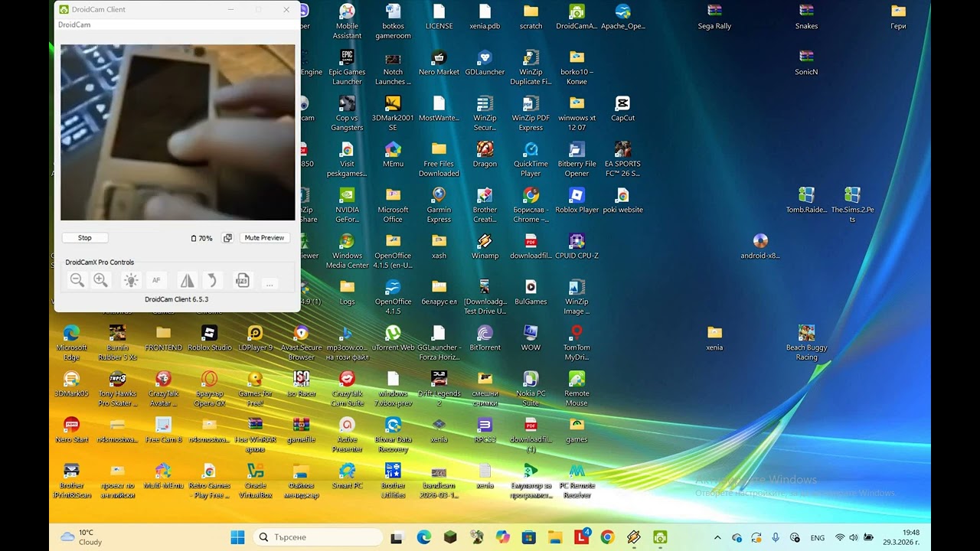This screenshot has height=551, width=980.
Task: Open the CPUID CPU-Z shortcut
Action: pos(577,246)
